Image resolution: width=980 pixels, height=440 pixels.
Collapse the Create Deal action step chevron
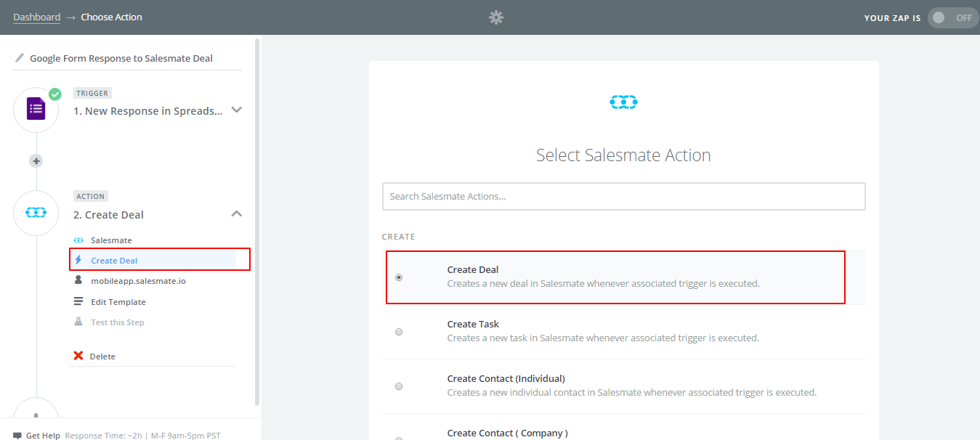pos(236,213)
